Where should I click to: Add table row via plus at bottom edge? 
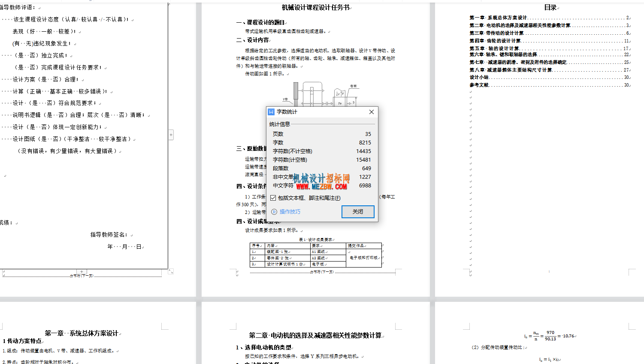[x=82, y=272]
